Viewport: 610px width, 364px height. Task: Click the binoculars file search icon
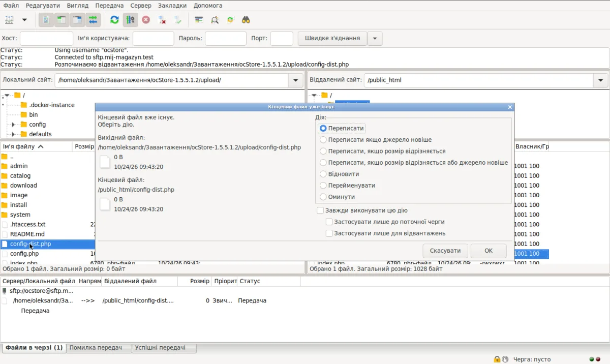click(x=246, y=20)
